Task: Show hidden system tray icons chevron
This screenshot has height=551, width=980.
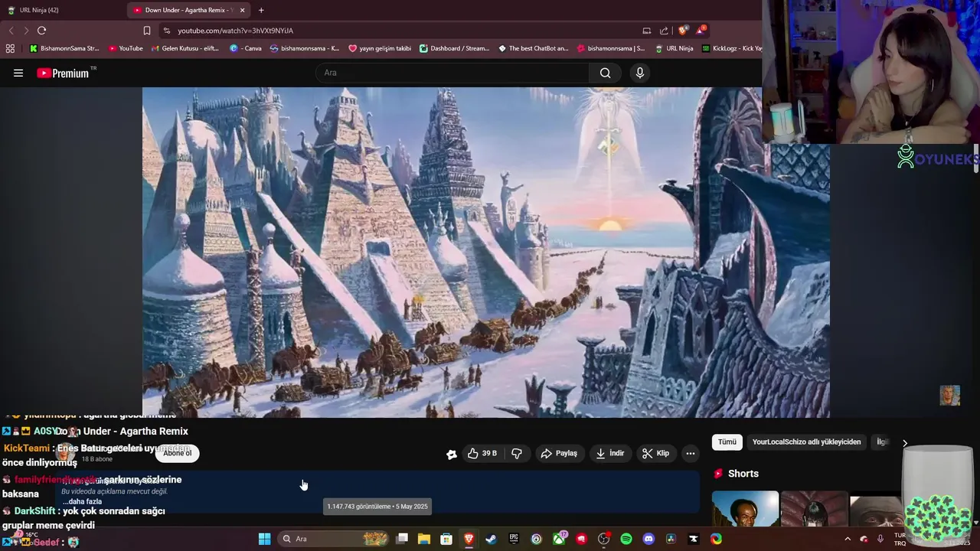Action: click(848, 539)
